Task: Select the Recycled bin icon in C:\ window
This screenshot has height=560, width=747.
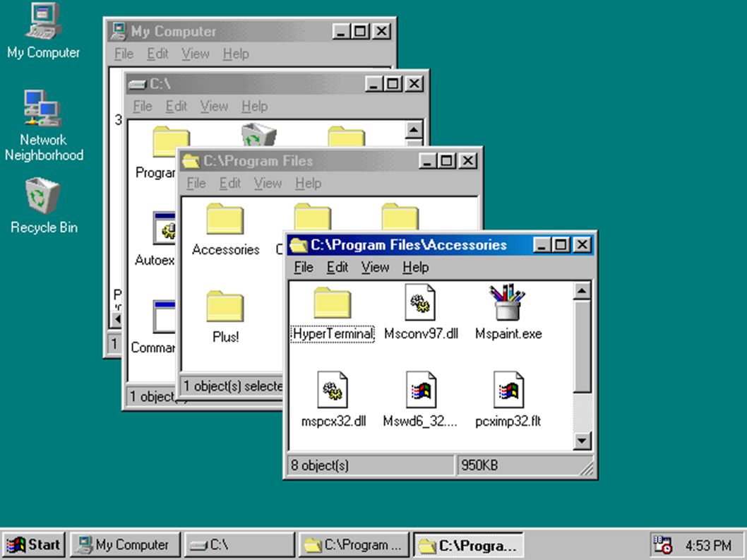Action: click(x=258, y=135)
